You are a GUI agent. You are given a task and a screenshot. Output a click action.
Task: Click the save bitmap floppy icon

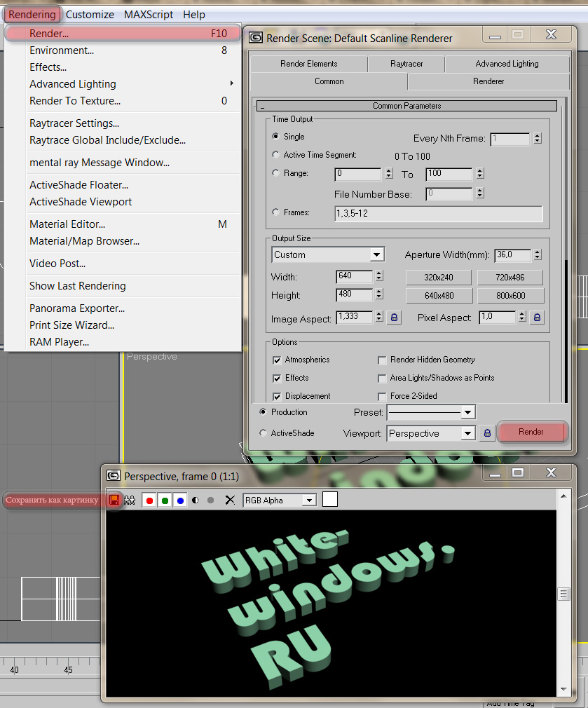tap(114, 500)
